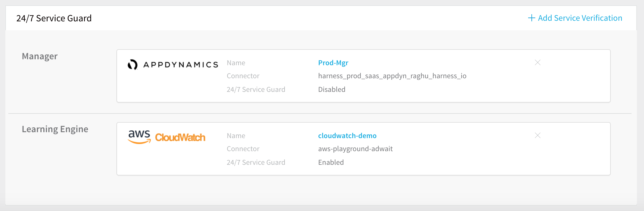
Task: Click the Name label in AppDynamics card
Action: [x=236, y=63]
